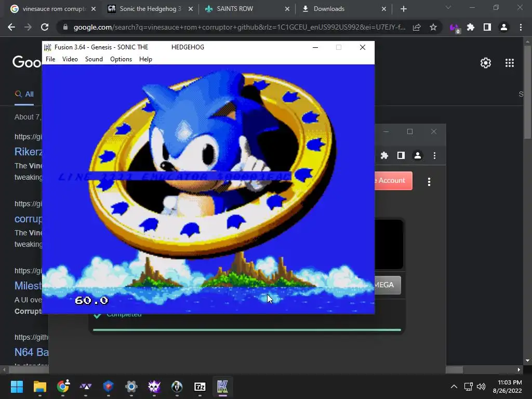Viewport: 532px width, 399px height.
Task: Close the SAINTS ROW tab
Action: click(x=287, y=9)
